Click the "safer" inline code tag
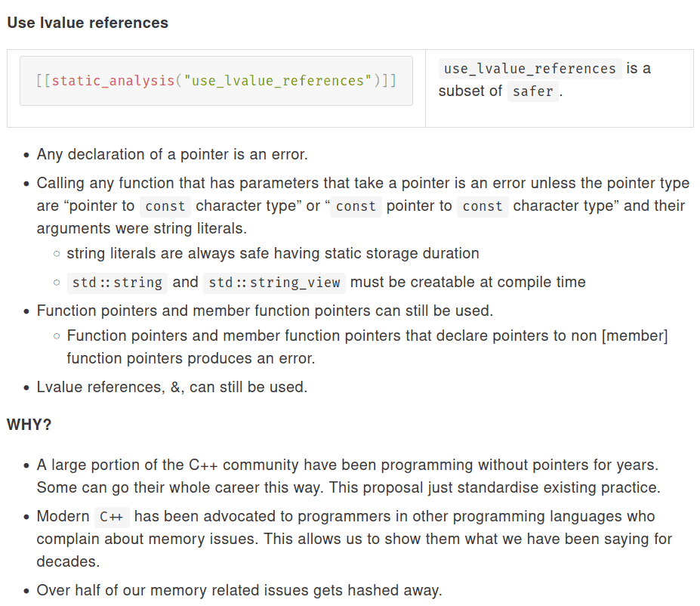The height and width of the screenshot is (606, 700). (532, 91)
